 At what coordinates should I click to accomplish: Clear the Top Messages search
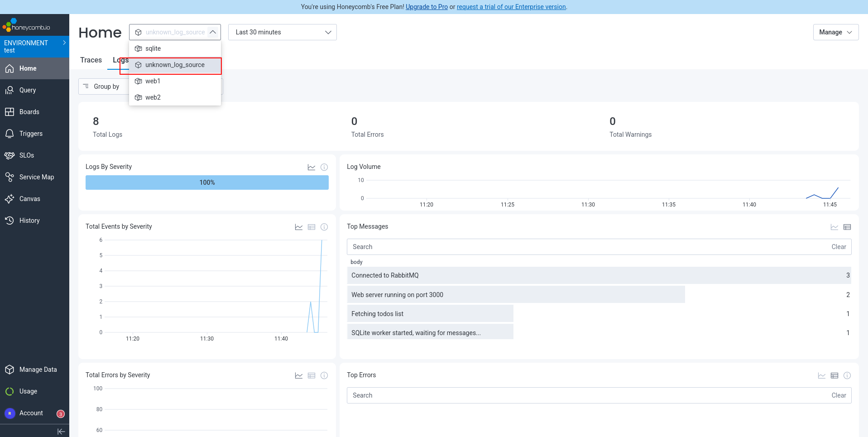click(x=839, y=247)
